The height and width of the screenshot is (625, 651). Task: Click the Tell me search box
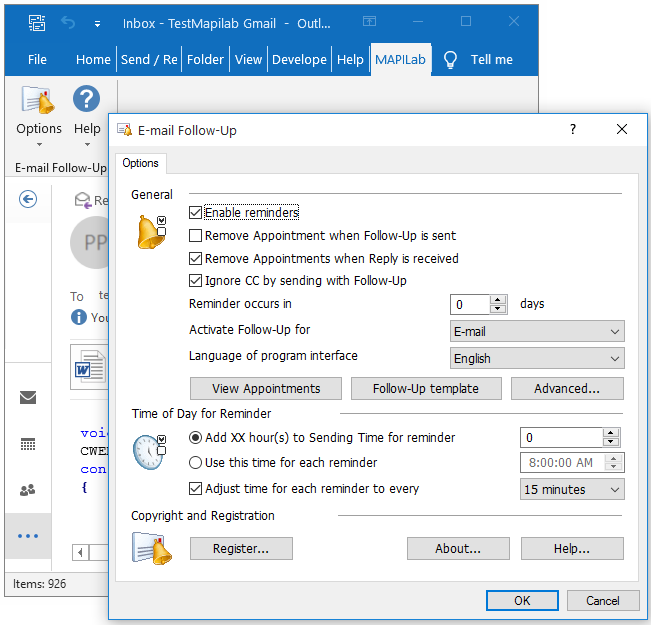pyautogui.click(x=492, y=60)
